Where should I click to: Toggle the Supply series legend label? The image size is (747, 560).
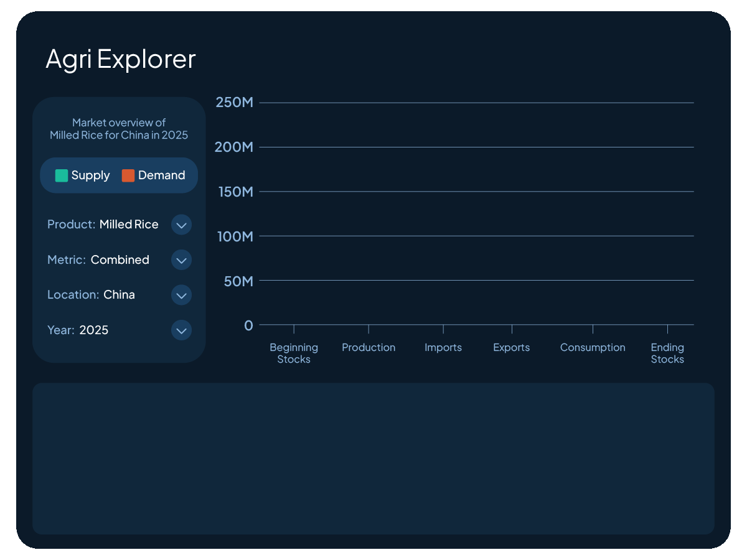point(90,175)
